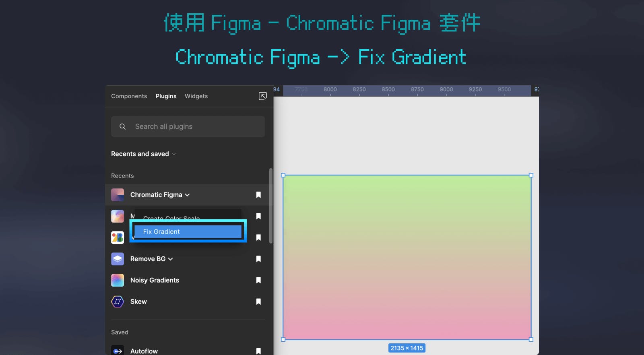The width and height of the screenshot is (644, 355).
Task: Toggle the Autoflow bookmark
Action: [x=258, y=351]
